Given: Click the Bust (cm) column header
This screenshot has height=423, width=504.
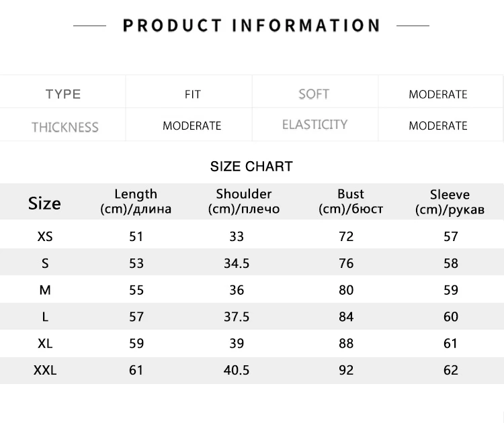Looking at the screenshot, I should pyautogui.click(x=351, y=201).
